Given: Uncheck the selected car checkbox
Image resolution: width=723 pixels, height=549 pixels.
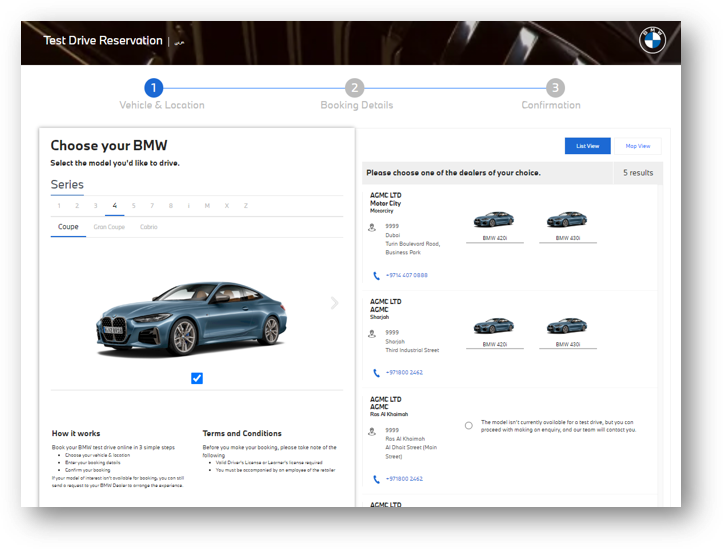Looking at the screenshot, I should (197, 378).
